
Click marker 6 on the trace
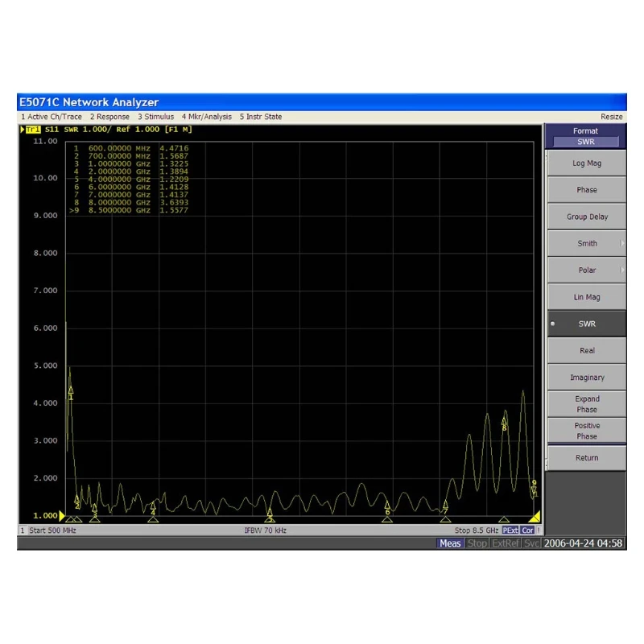coord(387,506)
